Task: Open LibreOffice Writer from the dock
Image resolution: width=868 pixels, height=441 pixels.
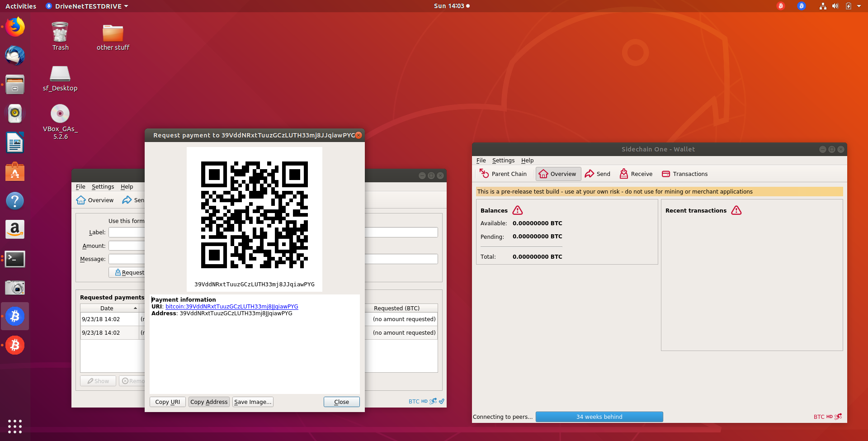Action: pyautogui.click(x=15, y=142)
